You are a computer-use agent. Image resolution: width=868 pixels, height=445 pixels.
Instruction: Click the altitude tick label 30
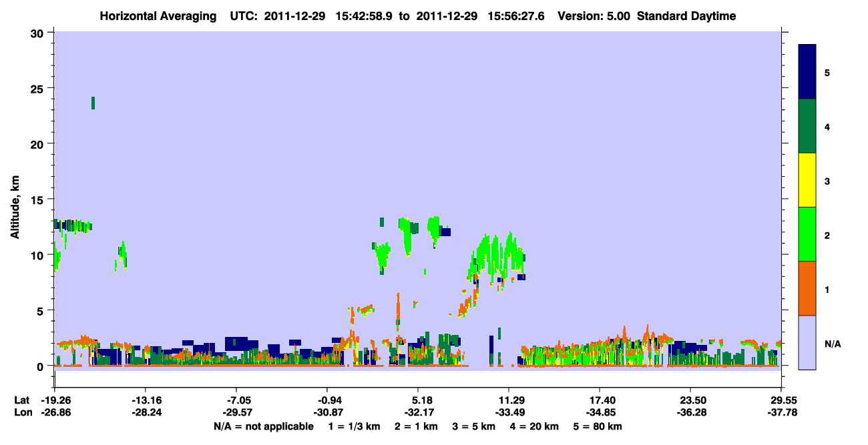click(39, 32)
